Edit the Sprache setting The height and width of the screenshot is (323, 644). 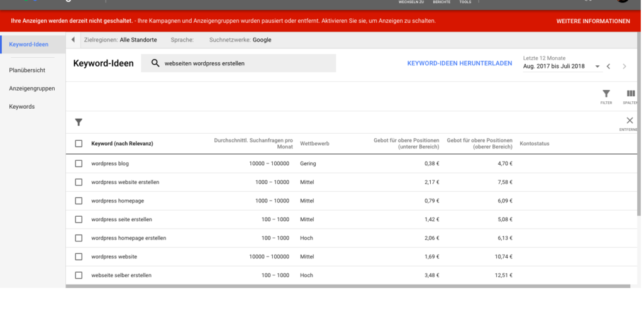tap(182, 40)
